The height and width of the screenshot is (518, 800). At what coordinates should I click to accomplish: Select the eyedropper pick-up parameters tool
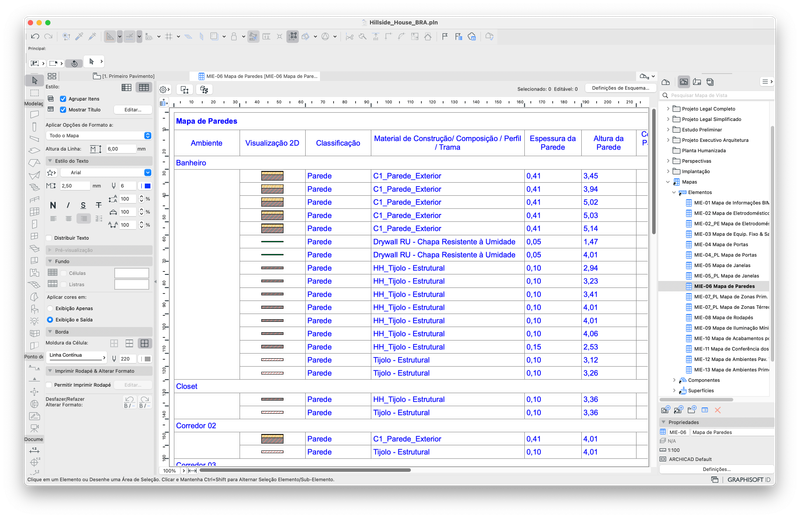click(x=79, y=37)
